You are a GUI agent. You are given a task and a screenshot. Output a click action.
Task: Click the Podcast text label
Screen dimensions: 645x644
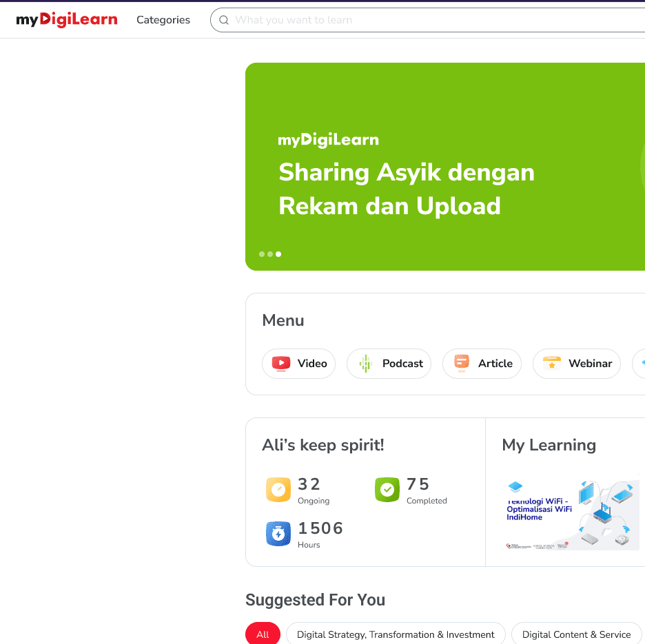(402, 364)
